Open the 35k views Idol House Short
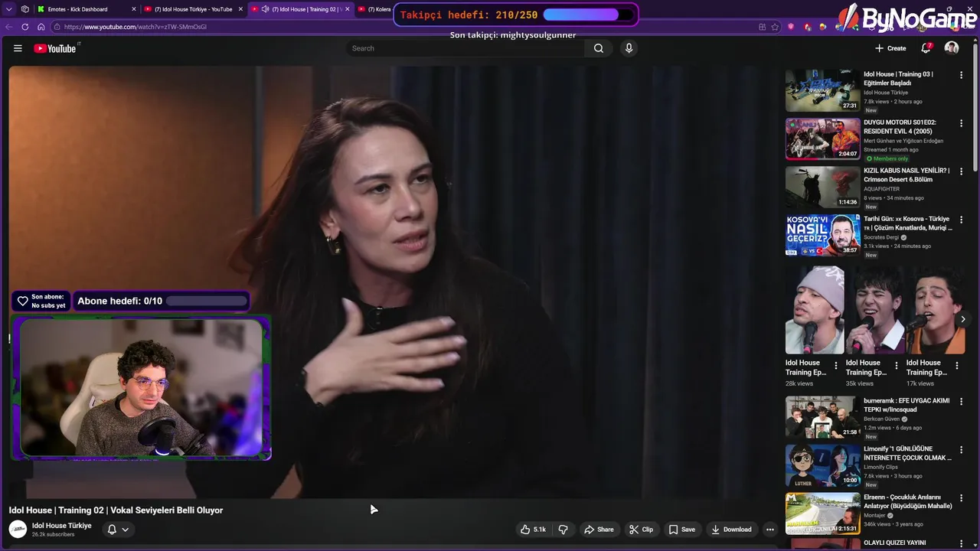 [x=875, y=310]
